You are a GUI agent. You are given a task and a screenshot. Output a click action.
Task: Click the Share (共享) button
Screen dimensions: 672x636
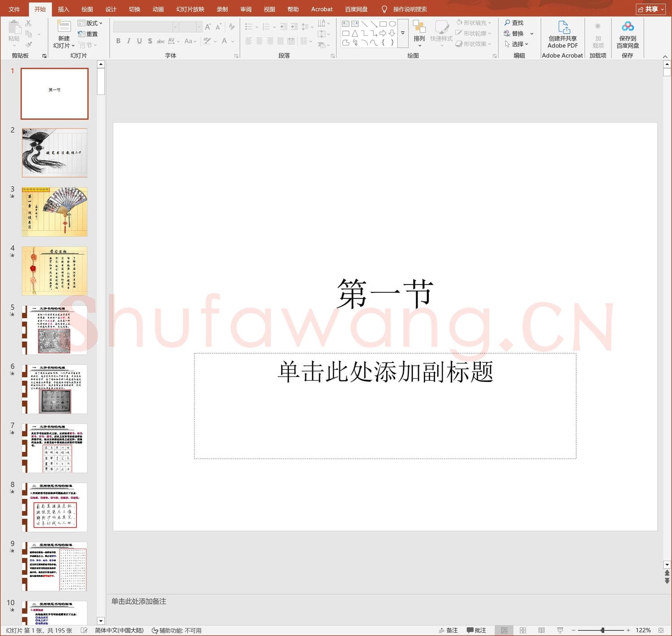tap(651, 9)
